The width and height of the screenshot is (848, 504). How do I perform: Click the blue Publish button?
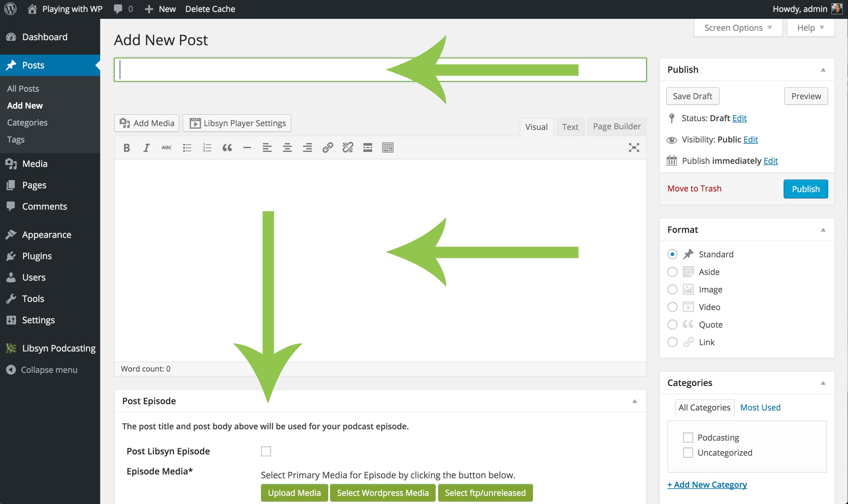[x=806, y=189]
